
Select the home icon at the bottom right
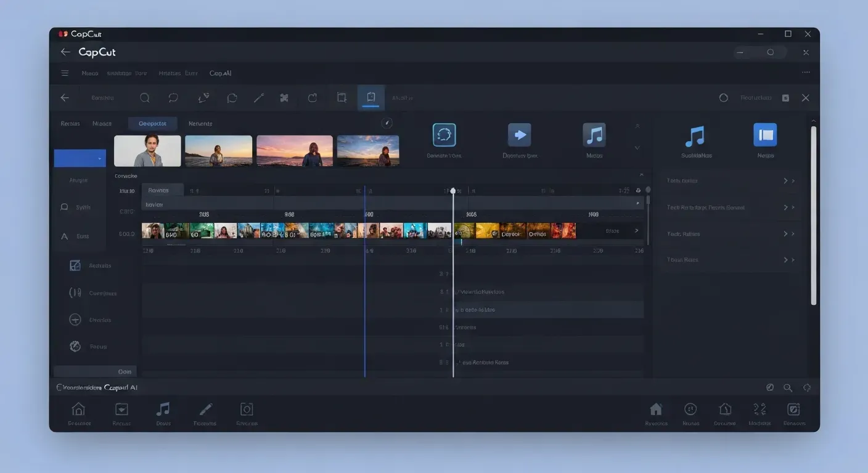pos(655,408)
